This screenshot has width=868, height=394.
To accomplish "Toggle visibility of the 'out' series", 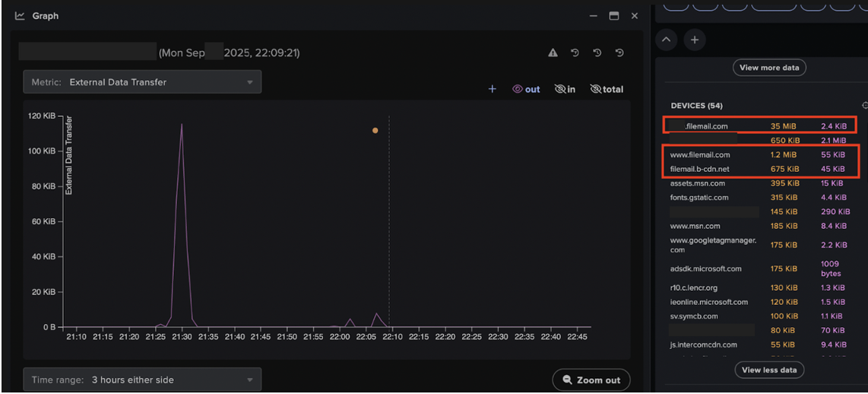I will (526, 89).
